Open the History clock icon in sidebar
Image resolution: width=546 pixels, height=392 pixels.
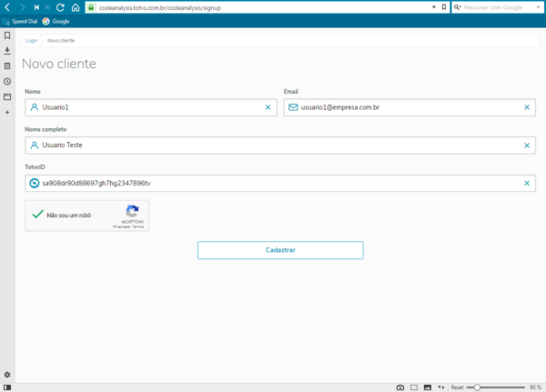(x=7, y=81)
